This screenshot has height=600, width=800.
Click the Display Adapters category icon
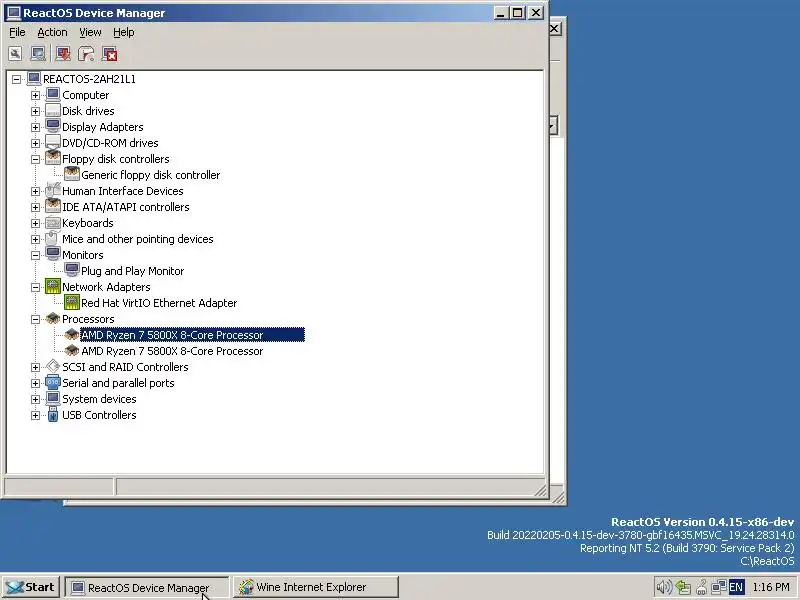coord(53,127)
